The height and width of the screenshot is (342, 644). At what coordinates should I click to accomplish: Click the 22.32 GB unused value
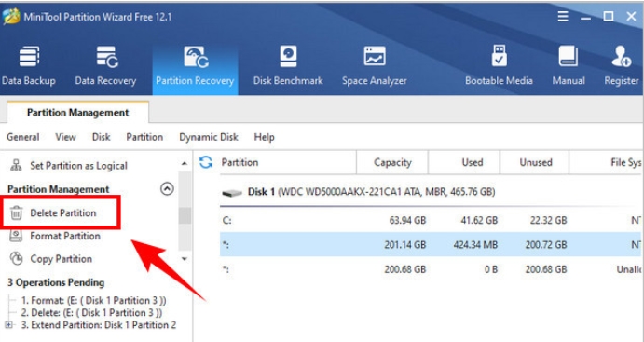pyautogui.click(x=548, y=221)
